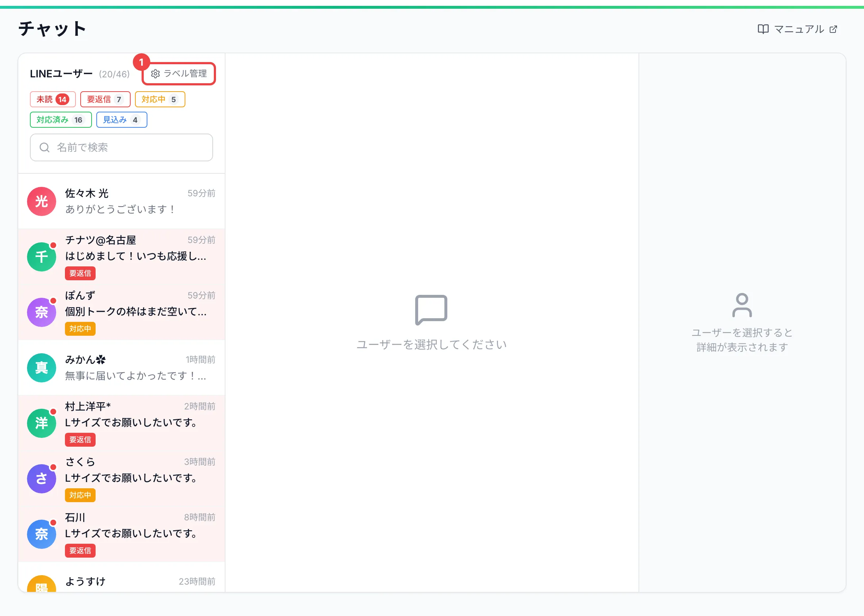This screenshot has width=864, height=616.
Task: Open chat with さくら
Action: tap(121, 478)
